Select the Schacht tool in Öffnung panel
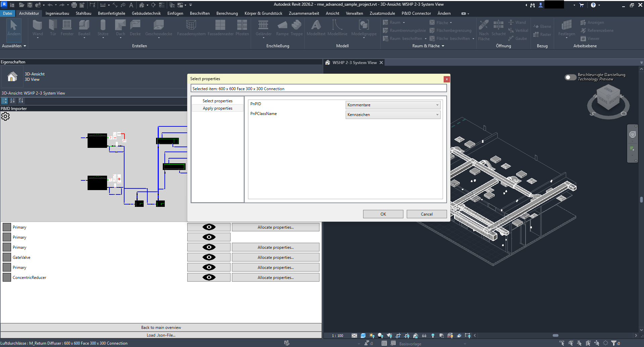Image resolution: width=644 pixels, height=347 pixels. coord(498,28)
